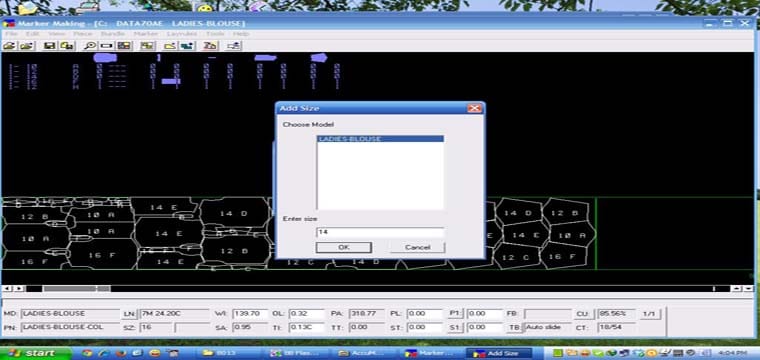Click the LN button in info bar
760x360 pixels.
(128, 313)
